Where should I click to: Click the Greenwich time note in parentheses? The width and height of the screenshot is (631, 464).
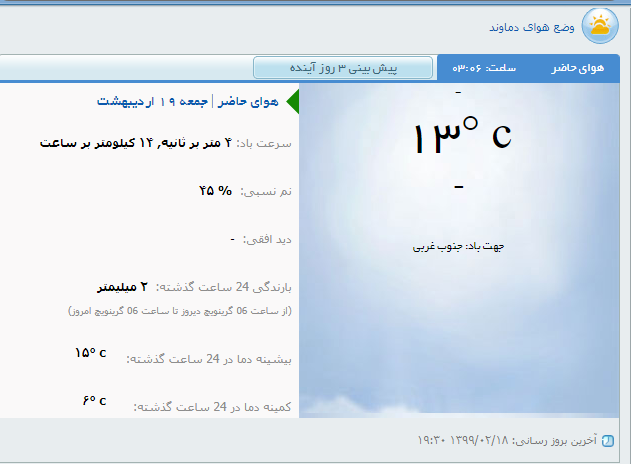[180, 311]
